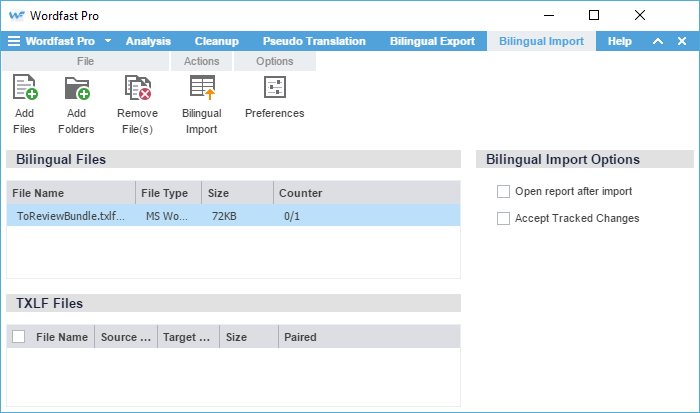Image resolution: width=700 pixels, height=413 pixels.
Task: Collapse the ribbon with the up chevron
Action: 657,41
